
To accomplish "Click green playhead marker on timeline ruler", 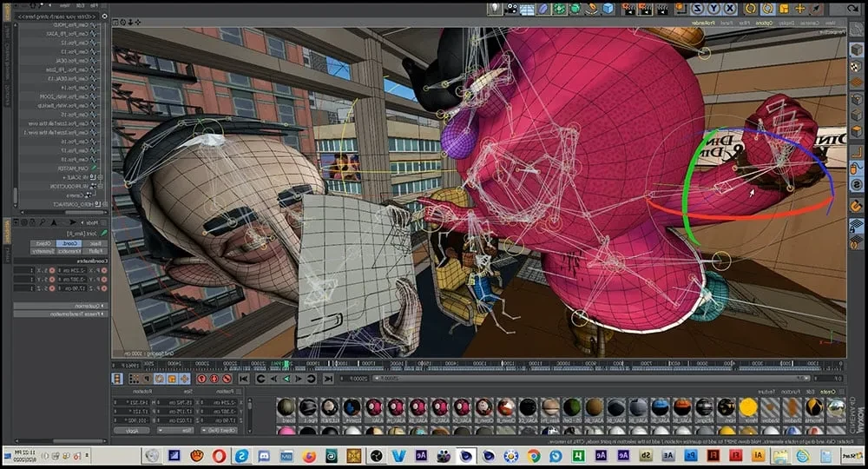I will coord(286,364).
